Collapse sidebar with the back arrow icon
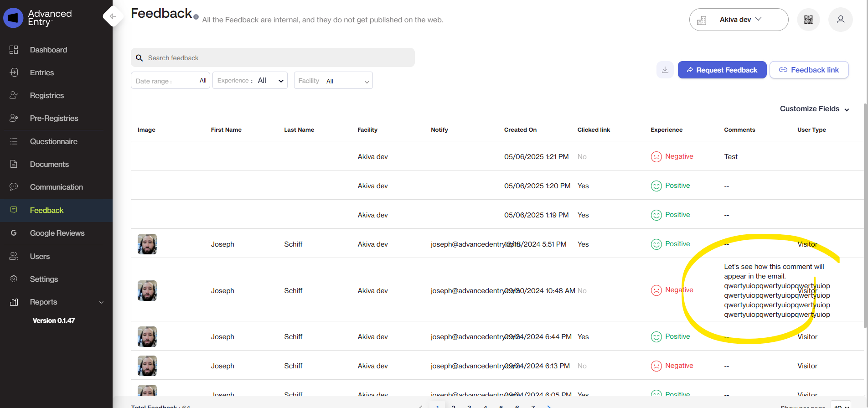 [113, 16]
